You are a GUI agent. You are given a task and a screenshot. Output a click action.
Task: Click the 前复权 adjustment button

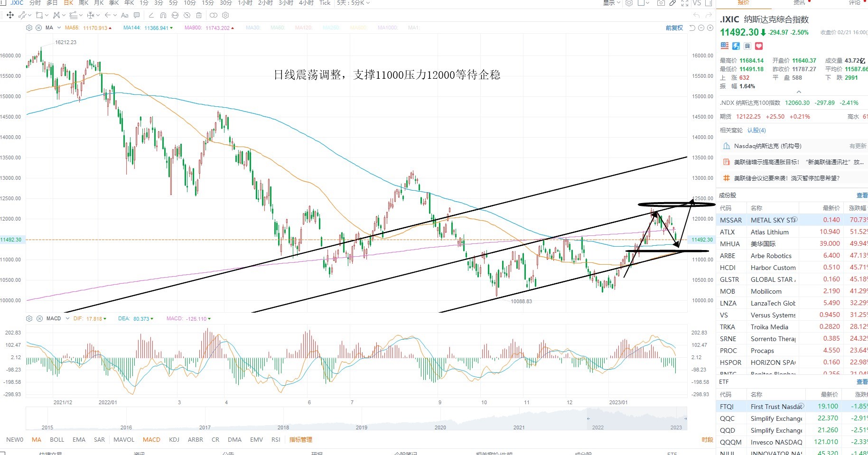coord(674,28)
